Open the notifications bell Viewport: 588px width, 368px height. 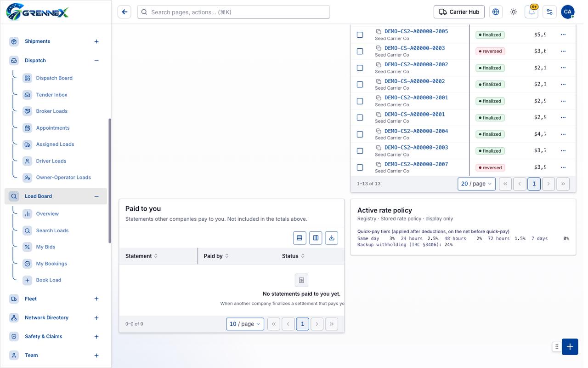(x=531, y=12)
